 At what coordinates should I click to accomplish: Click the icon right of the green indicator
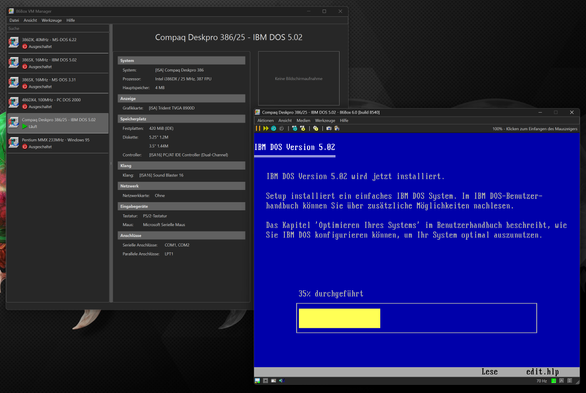[x=562, y=381]
